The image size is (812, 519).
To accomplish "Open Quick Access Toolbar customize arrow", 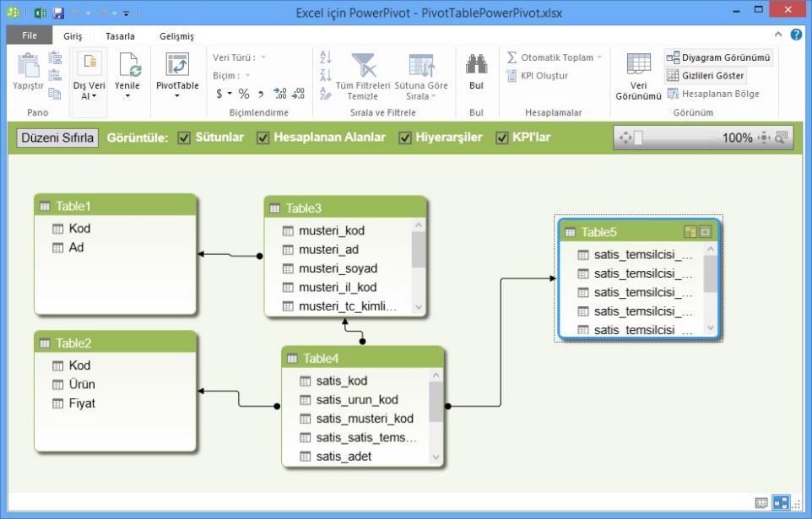I will [x=126, y=13].
